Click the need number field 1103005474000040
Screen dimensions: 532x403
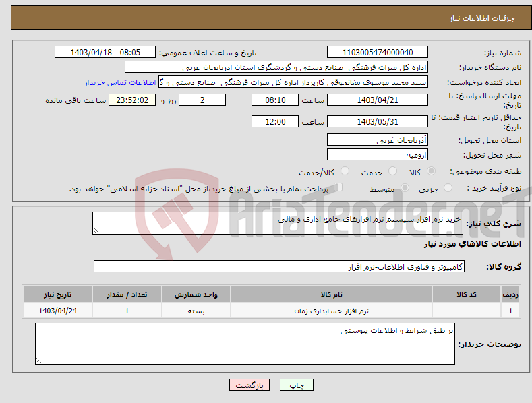pyautogui.click(x=378, y=53)
